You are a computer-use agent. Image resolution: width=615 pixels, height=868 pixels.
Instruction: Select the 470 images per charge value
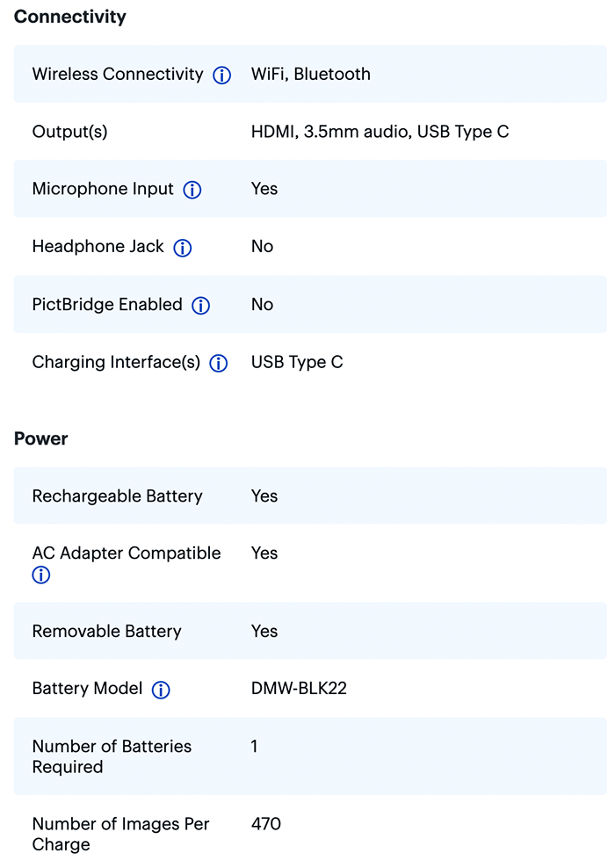tap(266, 823)
